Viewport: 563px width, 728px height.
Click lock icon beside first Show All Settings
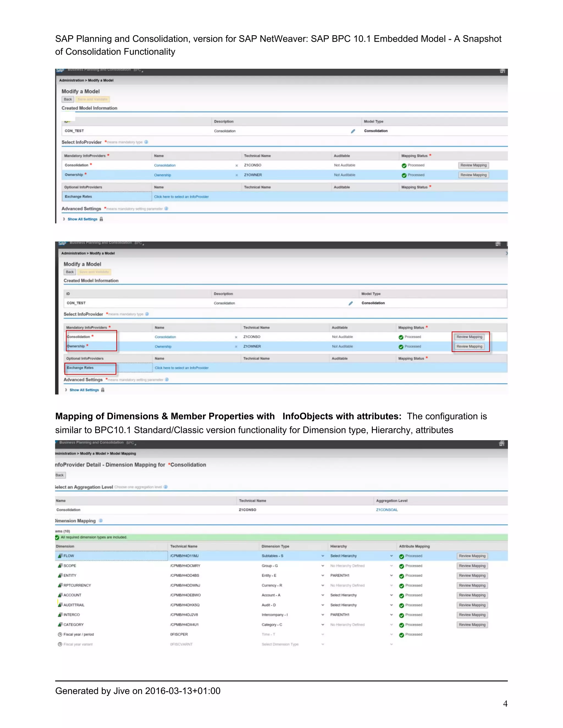(101, 219)
